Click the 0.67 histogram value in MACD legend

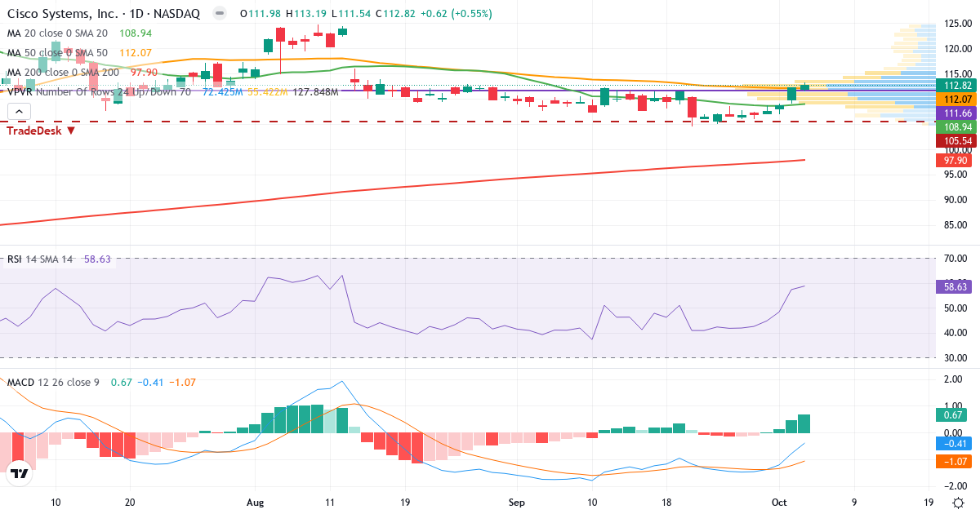pyautogui.click(x=121, y=382)
